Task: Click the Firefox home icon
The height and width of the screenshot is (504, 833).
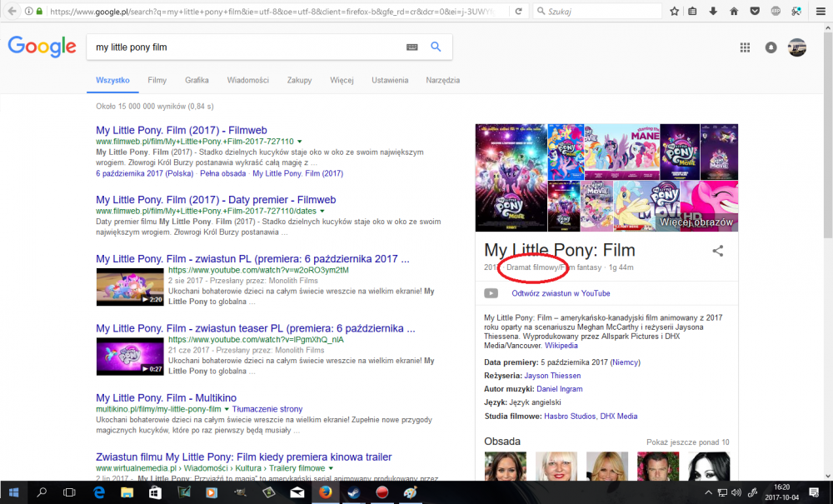Action: click(x=734, y=12)
